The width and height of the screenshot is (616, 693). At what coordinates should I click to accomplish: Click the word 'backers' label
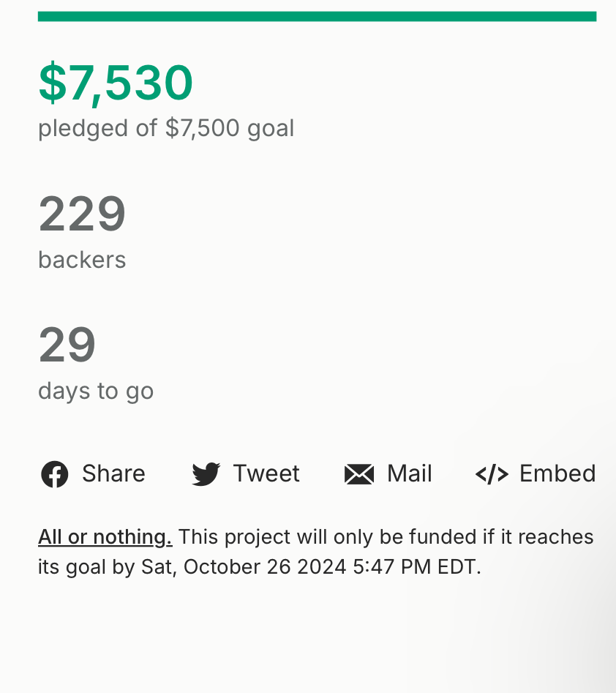point(82,260)
